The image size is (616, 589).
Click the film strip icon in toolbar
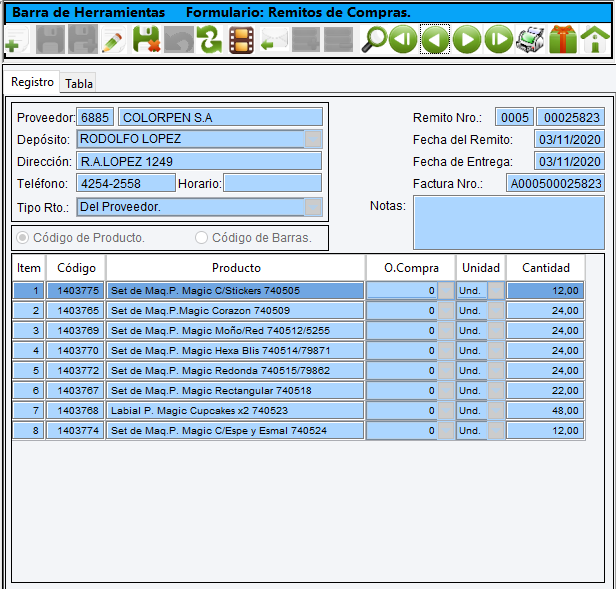241,41
